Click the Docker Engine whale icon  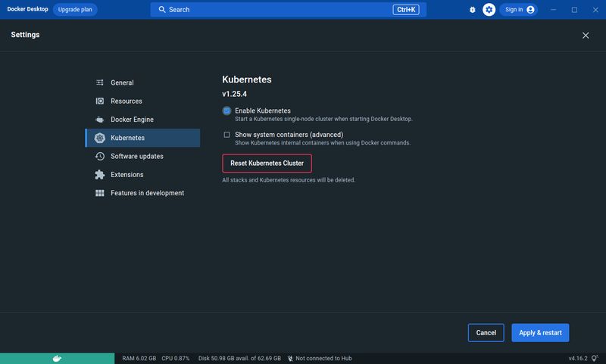pyautogui.click(x=99, y=120)
